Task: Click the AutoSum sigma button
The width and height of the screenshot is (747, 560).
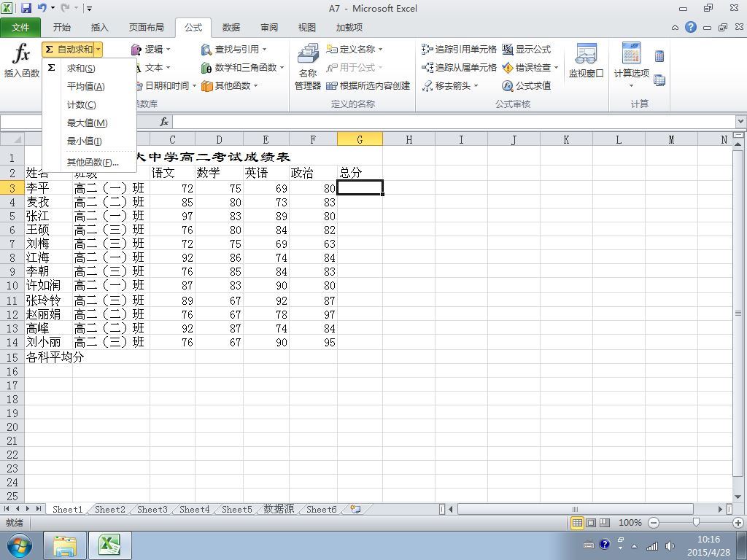Action: pyautogui.click(x=68, y=49)
